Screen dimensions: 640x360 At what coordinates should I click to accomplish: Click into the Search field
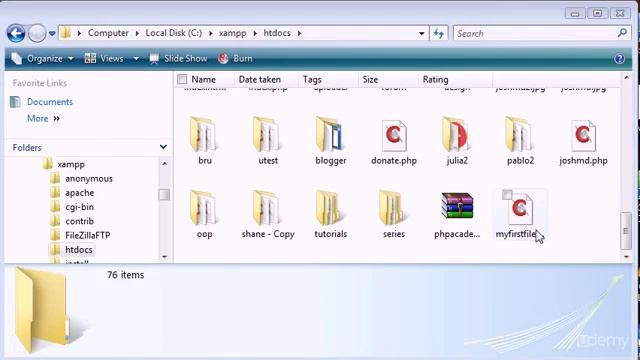pyautogui.click(x=535, y=33)
